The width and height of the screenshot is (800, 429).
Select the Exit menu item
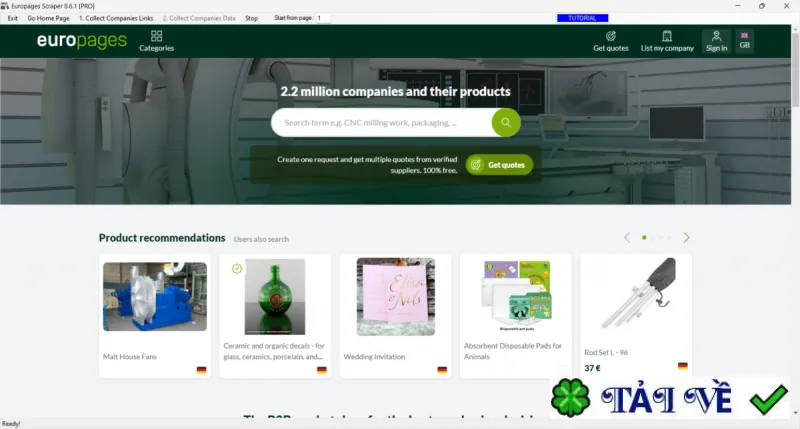click(13, 18)
